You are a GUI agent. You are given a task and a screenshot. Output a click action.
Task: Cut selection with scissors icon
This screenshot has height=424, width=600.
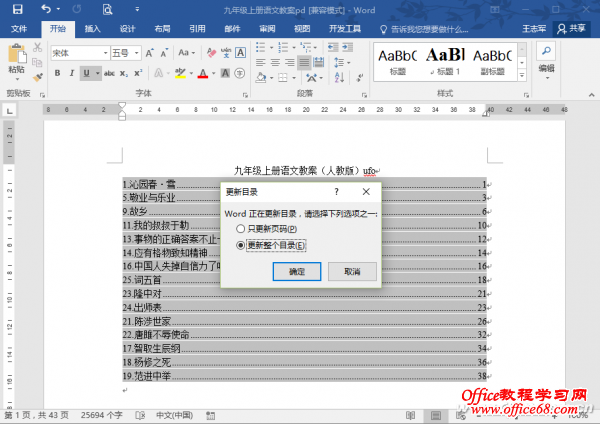click(38, 47)
